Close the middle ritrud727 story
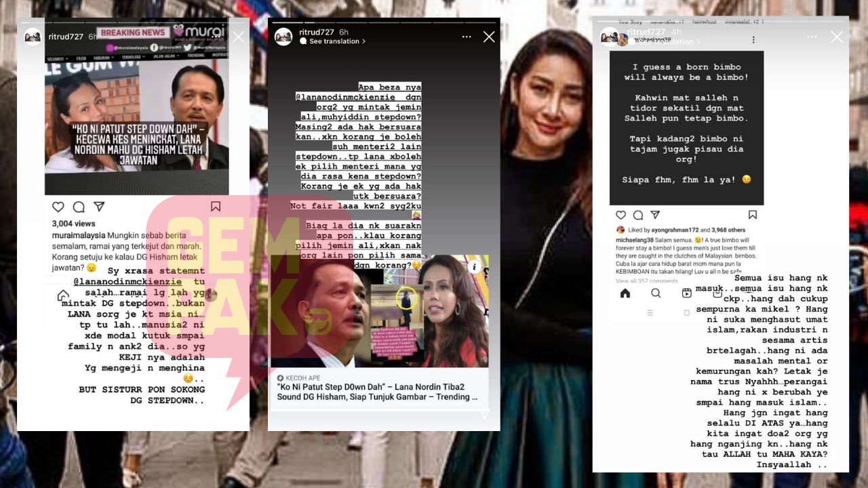This screenshot has height=488, width=868. [489, 37]
